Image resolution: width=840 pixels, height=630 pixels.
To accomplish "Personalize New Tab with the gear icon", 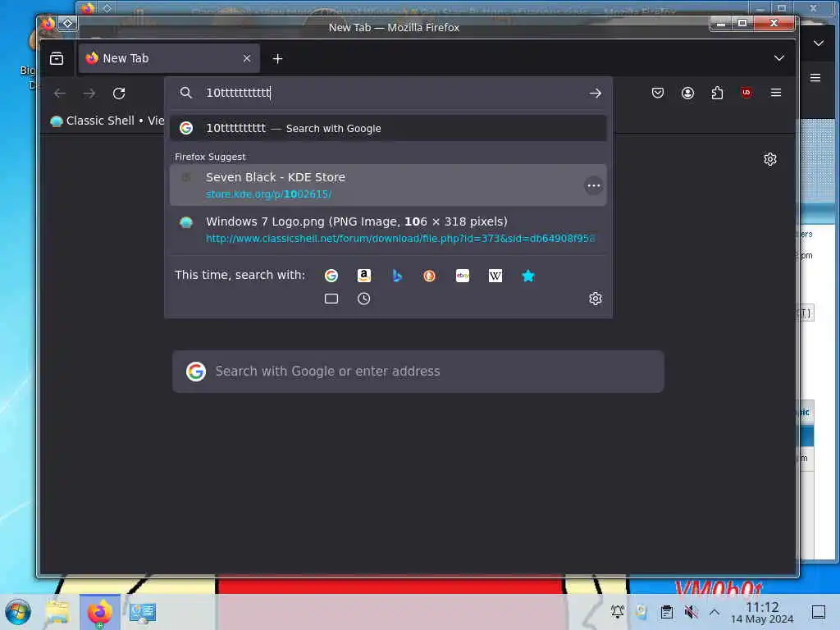I will [769, 159].
